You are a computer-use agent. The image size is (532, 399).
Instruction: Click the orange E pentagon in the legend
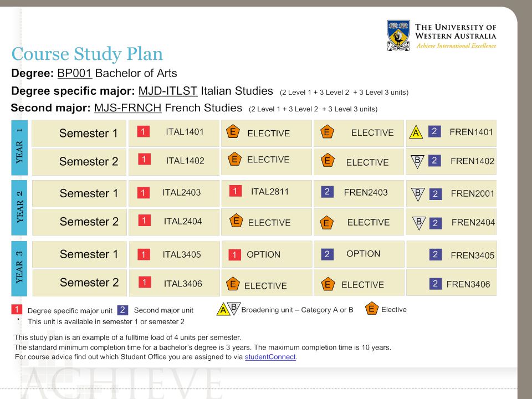tap(371, 309)
